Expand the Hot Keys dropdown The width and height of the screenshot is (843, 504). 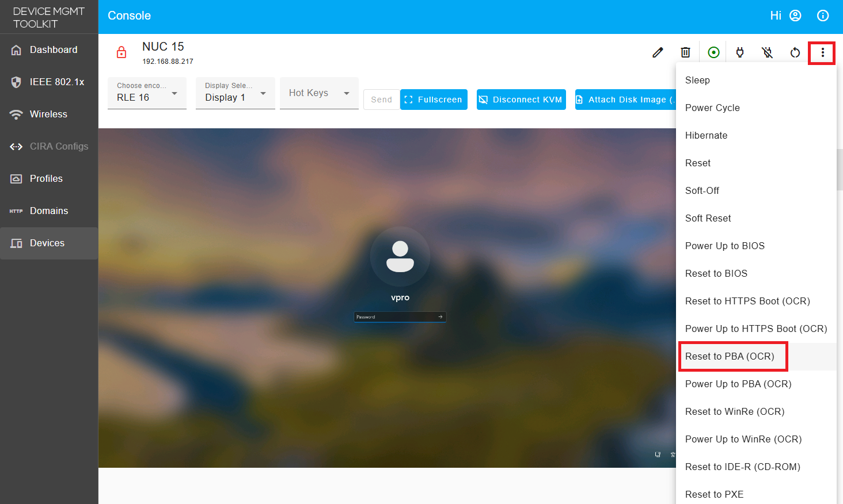pos(319,93)
